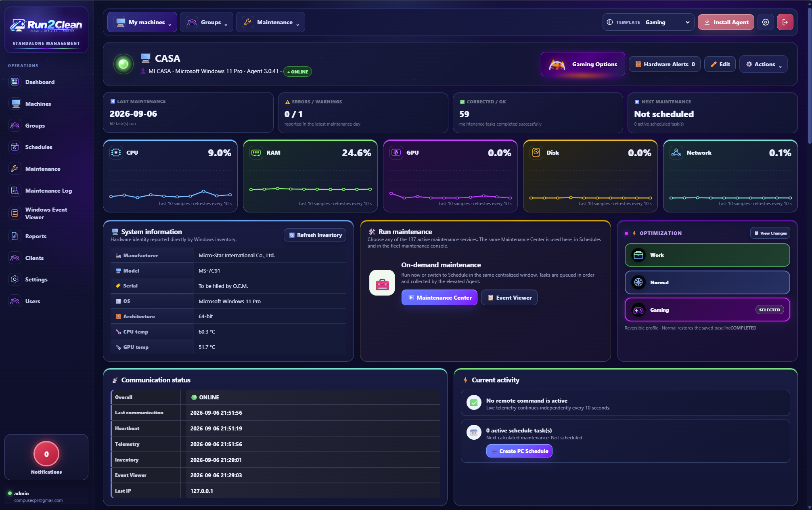This screenshot has width=812, height=510.
Task: Expand the My machines dropdown
Action: click(142, 22)
